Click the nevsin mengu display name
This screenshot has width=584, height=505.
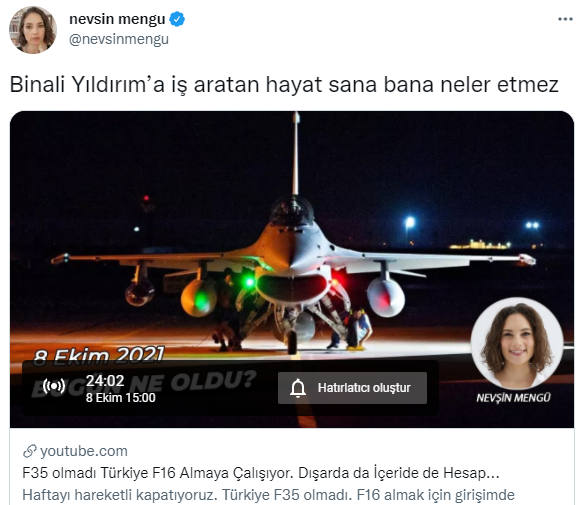117,19
